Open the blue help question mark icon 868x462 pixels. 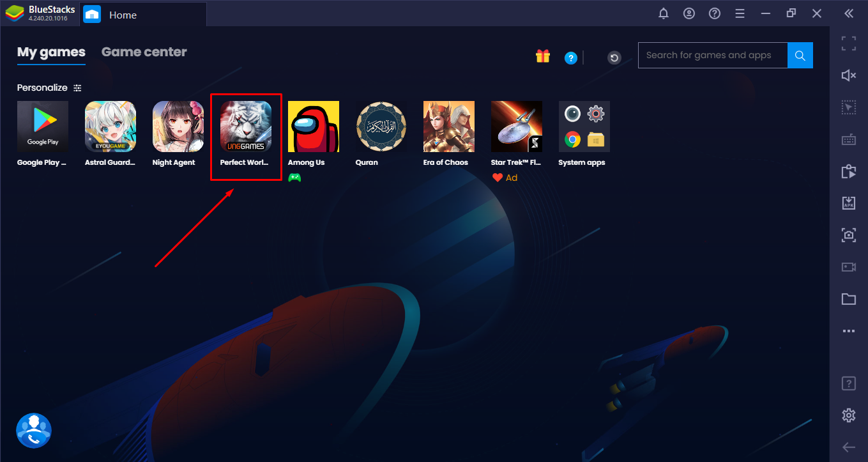click(571, 58)
